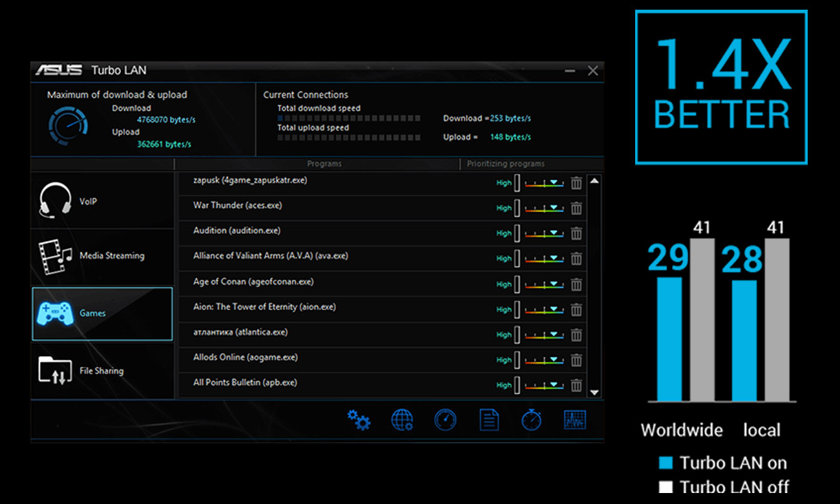This screenshot has height=504, width=840.
Task: Click the Prioritizing programs column header
Action: point(506,163)
